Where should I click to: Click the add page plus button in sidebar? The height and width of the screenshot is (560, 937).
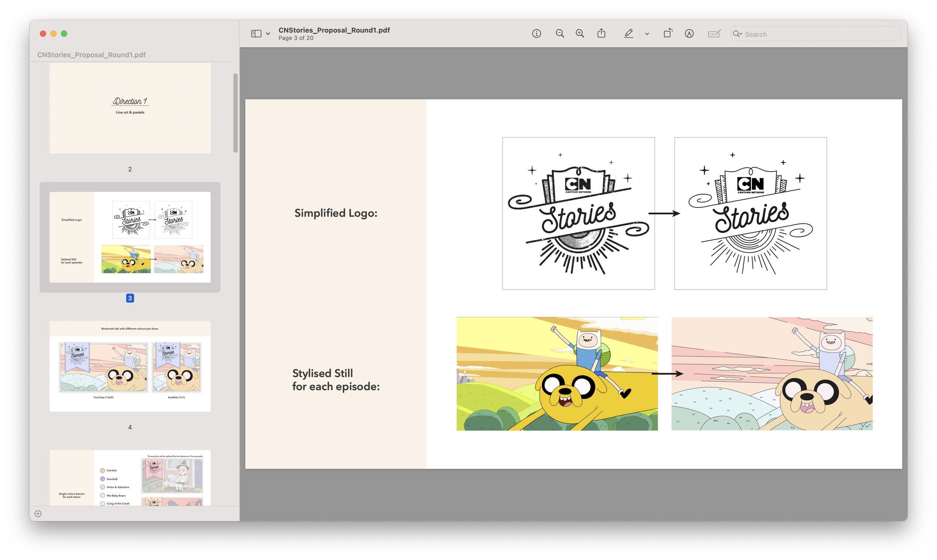[38, 514]
